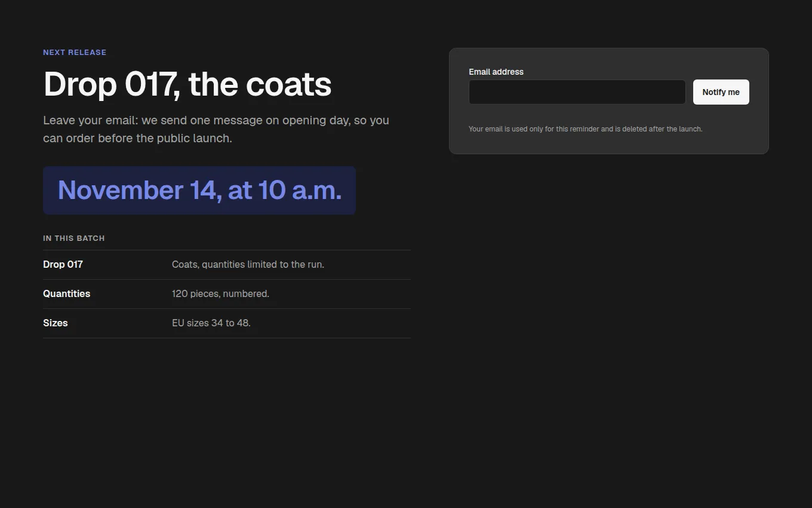Click the 'IN THIS BATCH' section label

tap(74, 238)
